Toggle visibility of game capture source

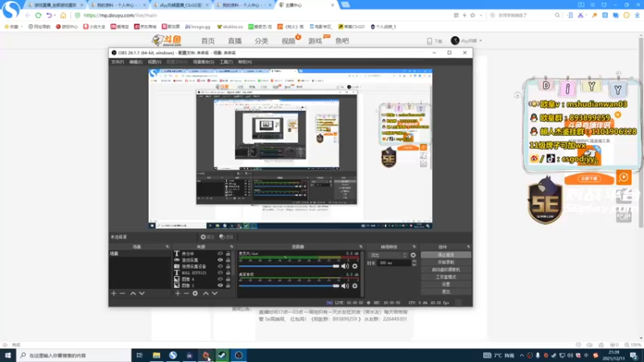[x=220, y=260]
